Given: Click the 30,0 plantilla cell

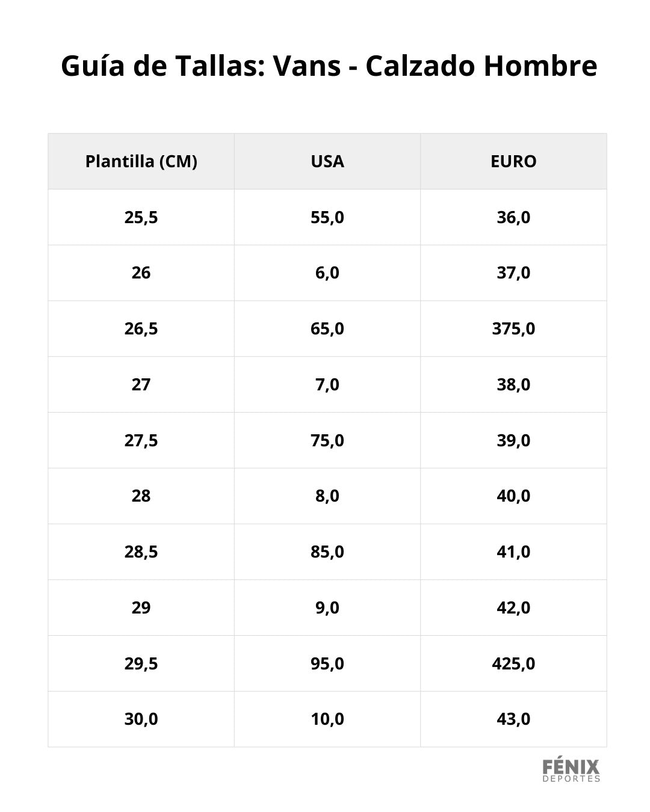Looking at the screenshot, I should click(x=141, y=719).
